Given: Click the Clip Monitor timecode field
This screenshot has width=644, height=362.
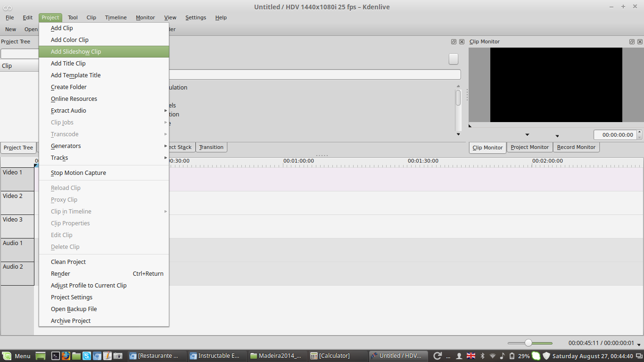Looking at the screenshot, I should click(615, 135).
